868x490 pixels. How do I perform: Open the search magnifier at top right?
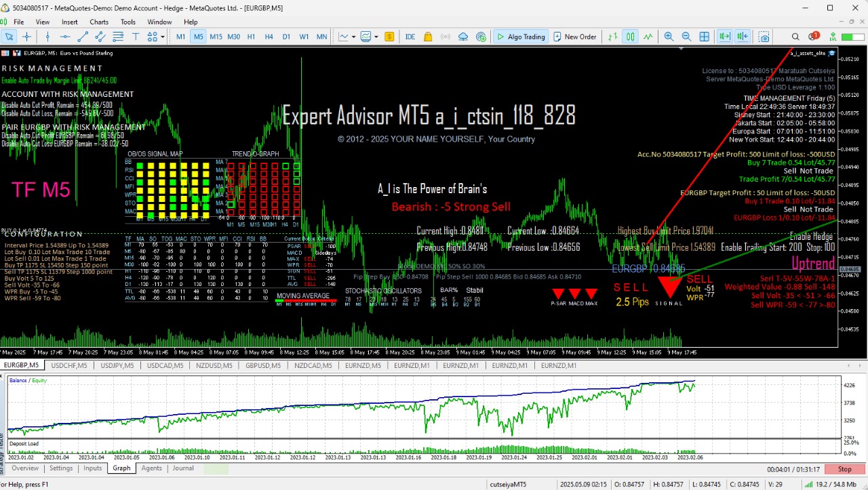pos(796,37)
